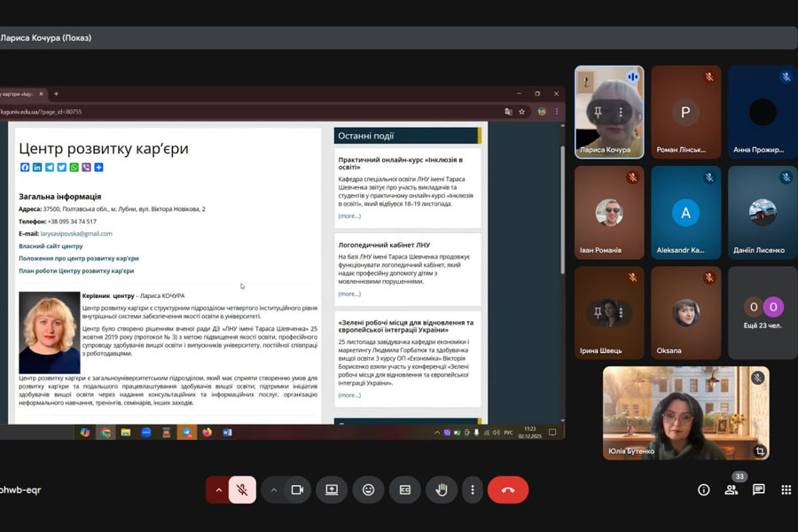The image size is (798, 532).
Task: Toggle the microphone mute button
Action: [x=242, y=489]
